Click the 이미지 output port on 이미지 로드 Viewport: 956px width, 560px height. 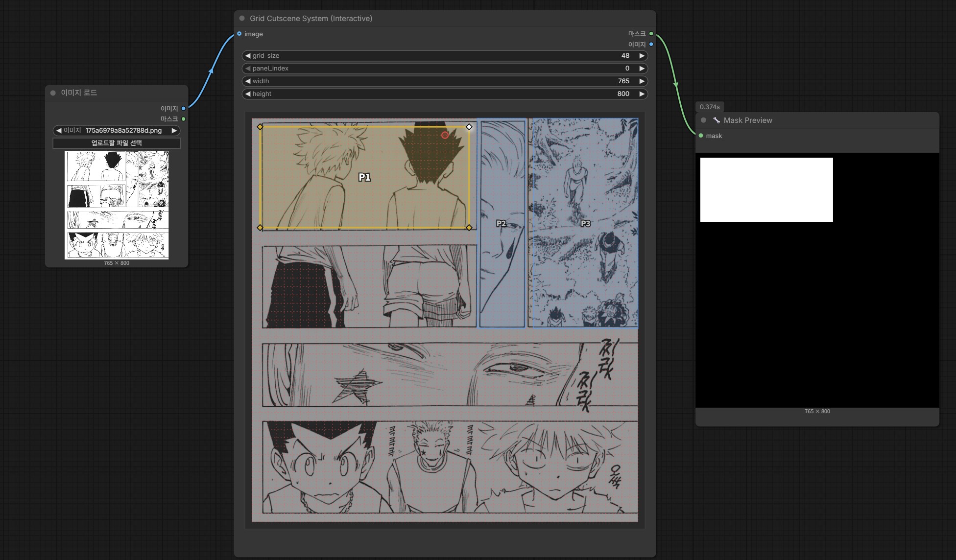coord(184,109)
